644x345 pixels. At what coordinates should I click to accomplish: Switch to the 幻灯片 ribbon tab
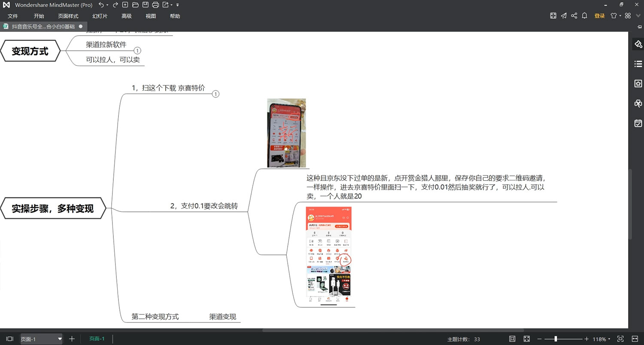[100, 16]
